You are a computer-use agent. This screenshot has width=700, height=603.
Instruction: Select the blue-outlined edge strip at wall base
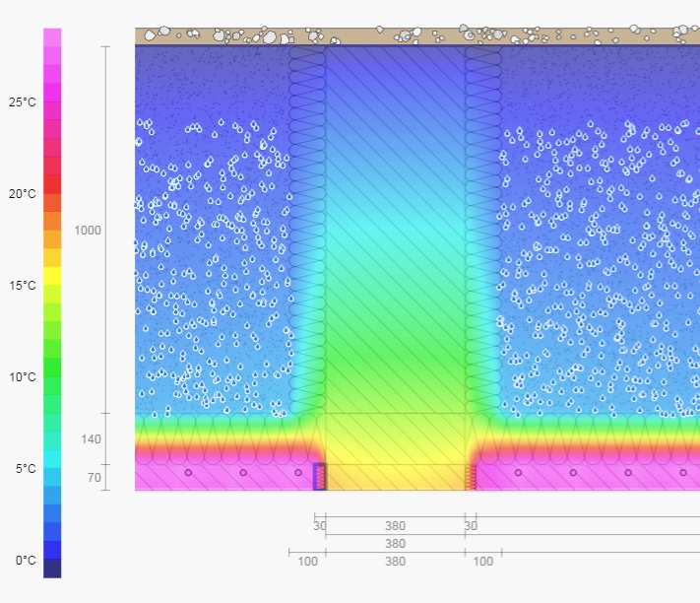pos(320,477)
